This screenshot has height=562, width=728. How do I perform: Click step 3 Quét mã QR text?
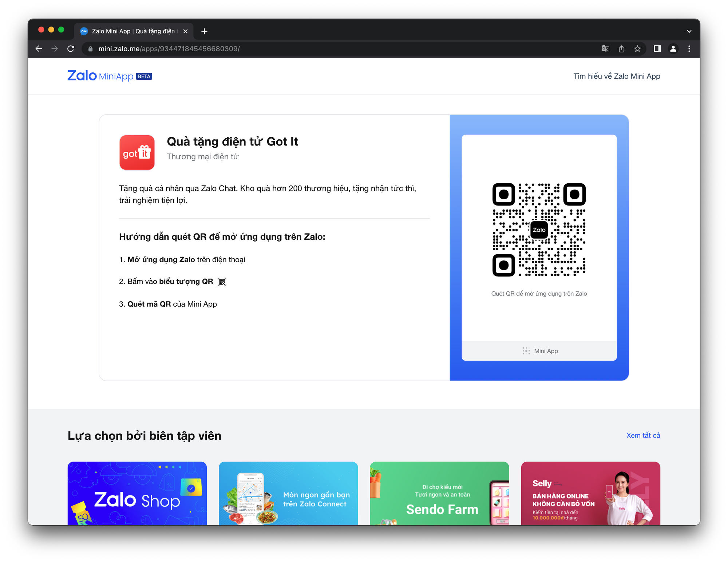click(x=168, y=304)
